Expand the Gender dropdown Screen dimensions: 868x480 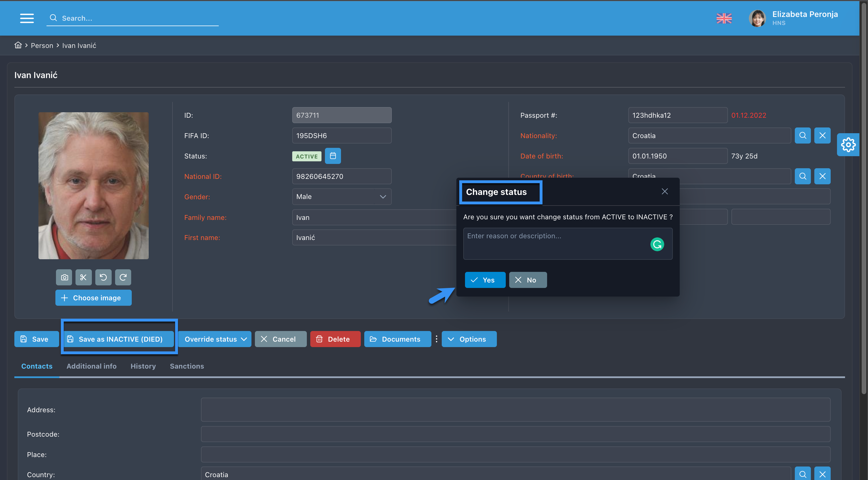pyautogui.click(x=341, y=197)
